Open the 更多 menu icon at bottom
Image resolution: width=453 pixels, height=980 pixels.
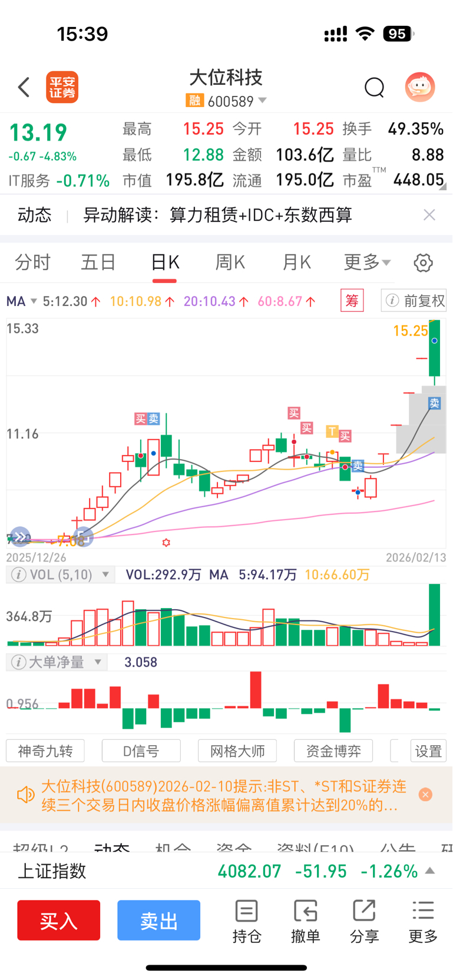pos(423,922)
